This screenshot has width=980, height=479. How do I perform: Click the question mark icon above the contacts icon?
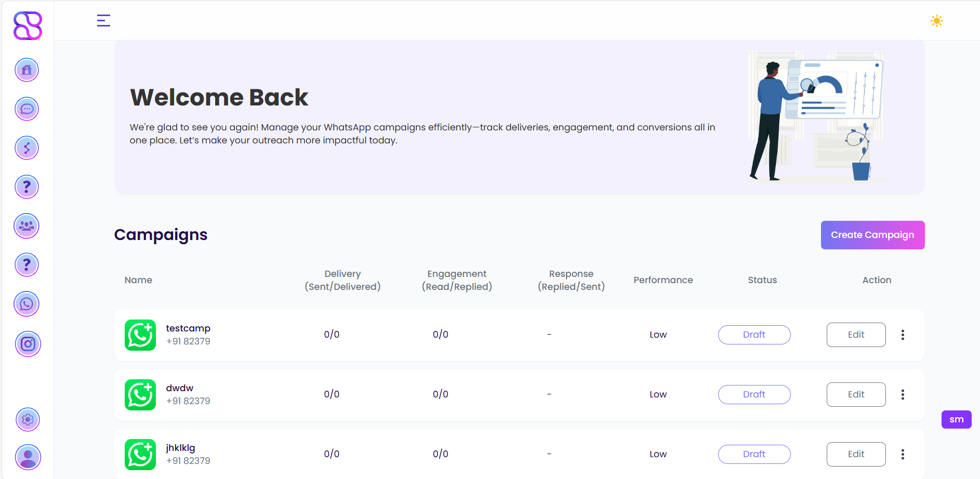coord(27,187)
